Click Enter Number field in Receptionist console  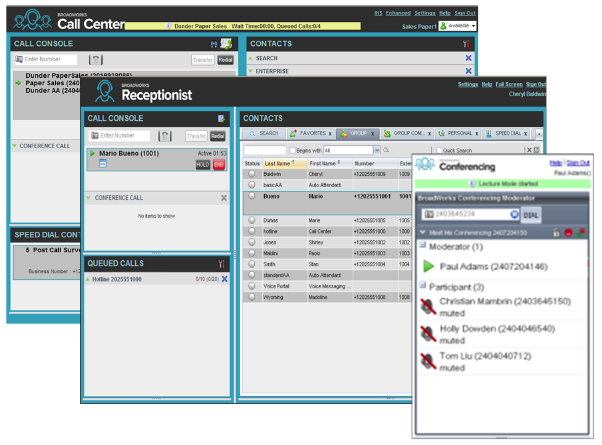pyautogui.click(x=126, y=136)
